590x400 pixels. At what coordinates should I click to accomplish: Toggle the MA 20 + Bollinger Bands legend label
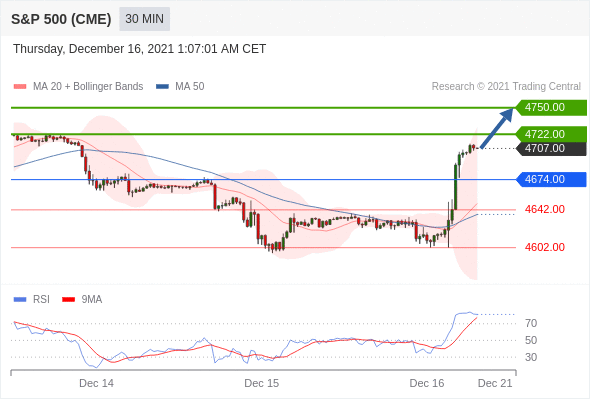pos(88,87)
